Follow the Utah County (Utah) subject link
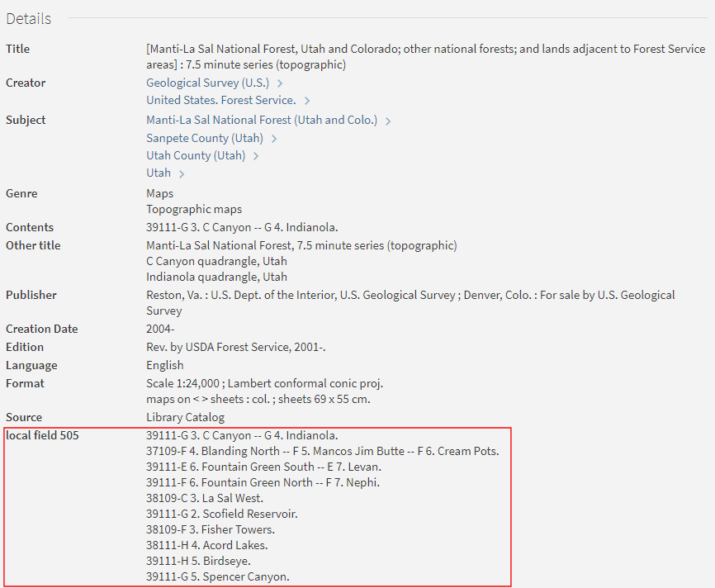 coord(196,155)
